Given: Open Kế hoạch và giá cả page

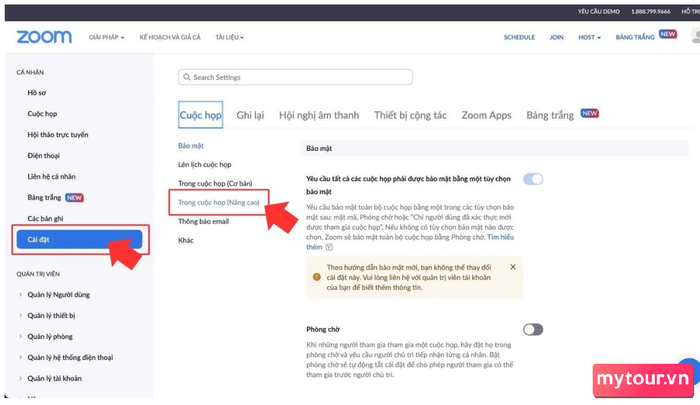Looking at the screenshot, I should (x=170, y=37).
